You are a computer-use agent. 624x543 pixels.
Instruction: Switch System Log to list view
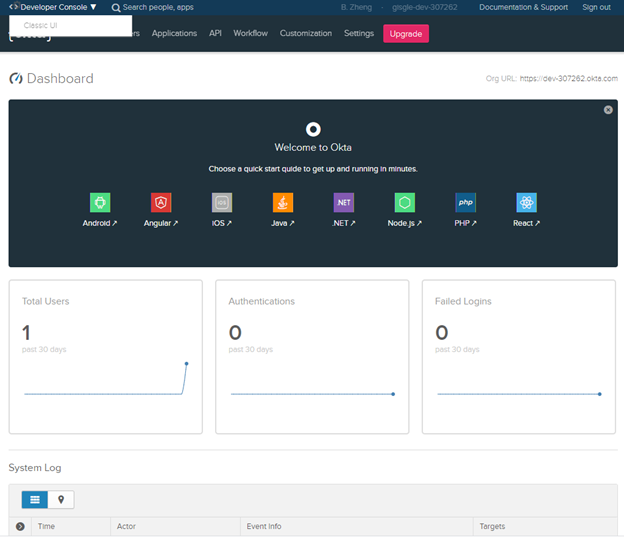(35, 500)
